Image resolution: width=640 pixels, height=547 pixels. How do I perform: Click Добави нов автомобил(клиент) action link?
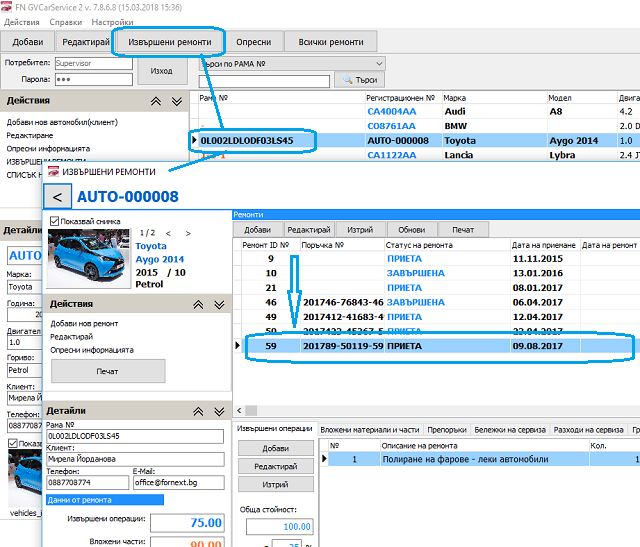[x=62, y=122]
